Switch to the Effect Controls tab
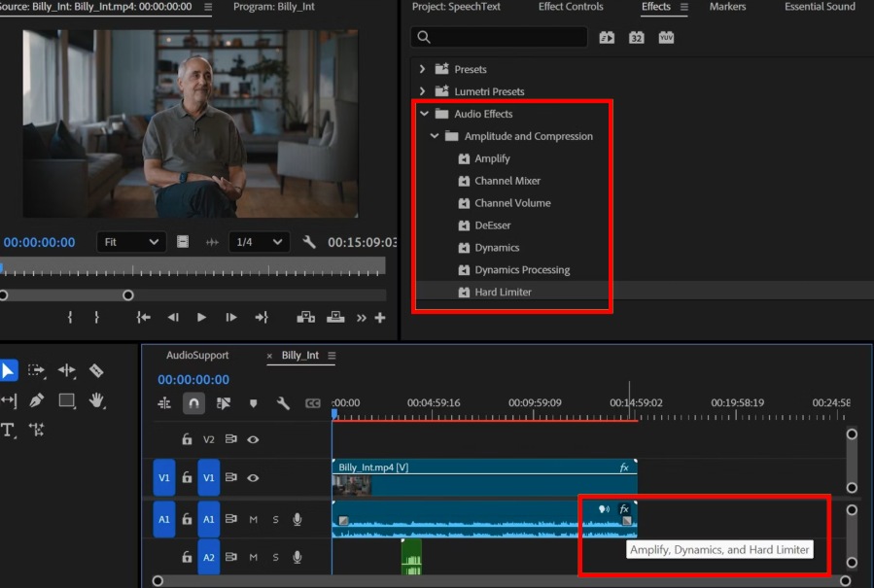 click(571, 7)
